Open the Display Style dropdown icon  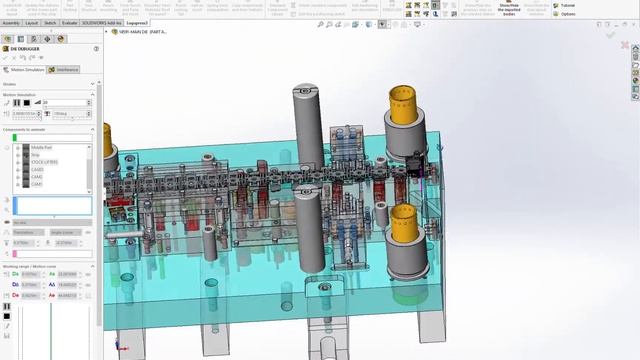tap(370, 24)
